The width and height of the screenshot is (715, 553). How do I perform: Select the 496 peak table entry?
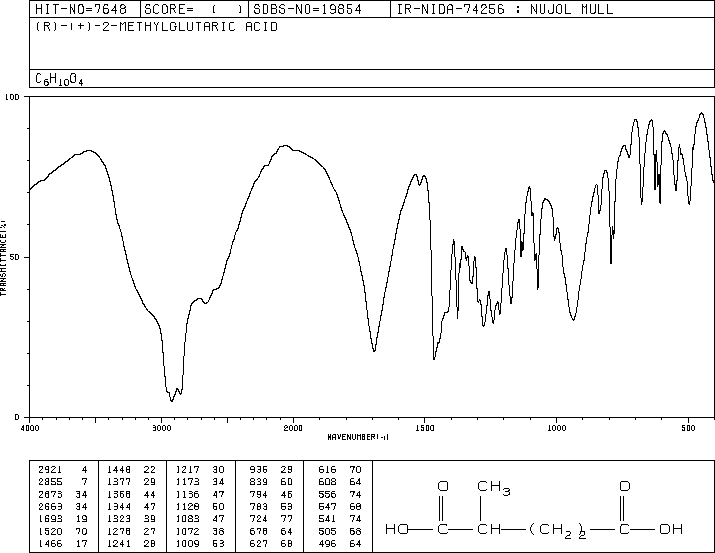[x=340, y=543]
